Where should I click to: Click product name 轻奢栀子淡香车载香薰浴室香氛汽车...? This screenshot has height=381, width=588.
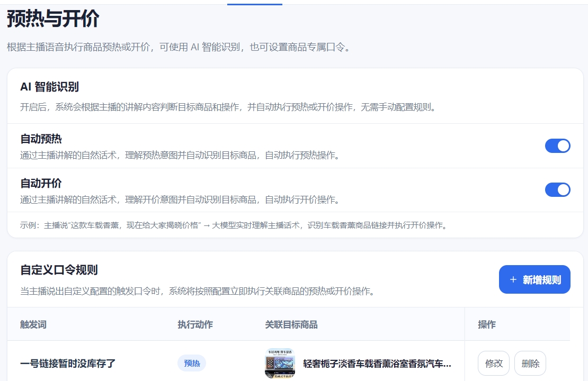[x=377, y=364]
